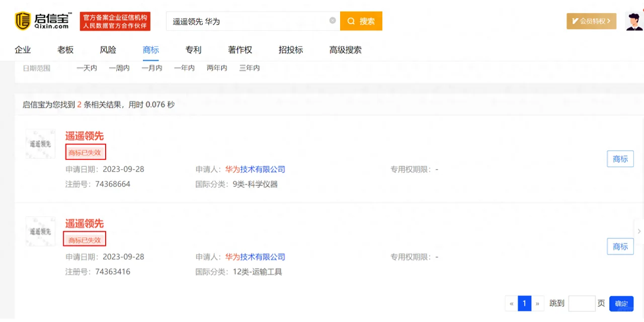Select the 商标 tab
The width and height of the screenshot is (644, 322).
tap(151, 50)
